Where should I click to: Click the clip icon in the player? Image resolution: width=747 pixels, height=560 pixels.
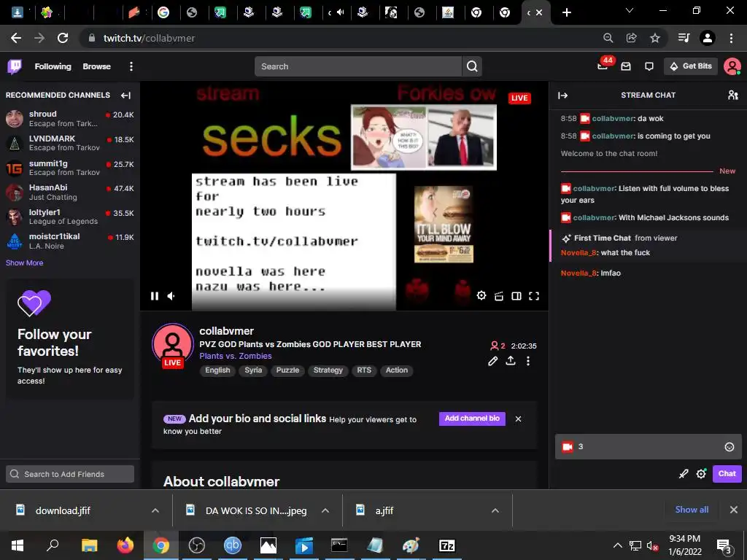pos(499,296)
